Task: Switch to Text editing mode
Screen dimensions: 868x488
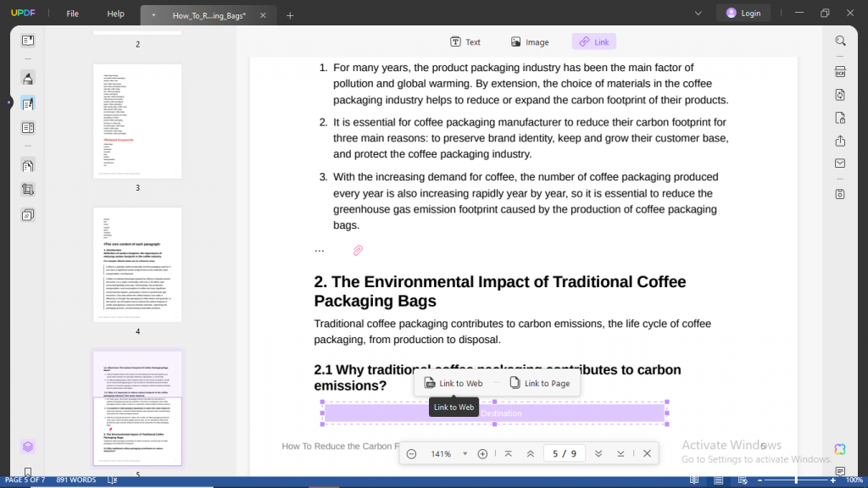Action: pyautogui.click(x=465, y=42)
